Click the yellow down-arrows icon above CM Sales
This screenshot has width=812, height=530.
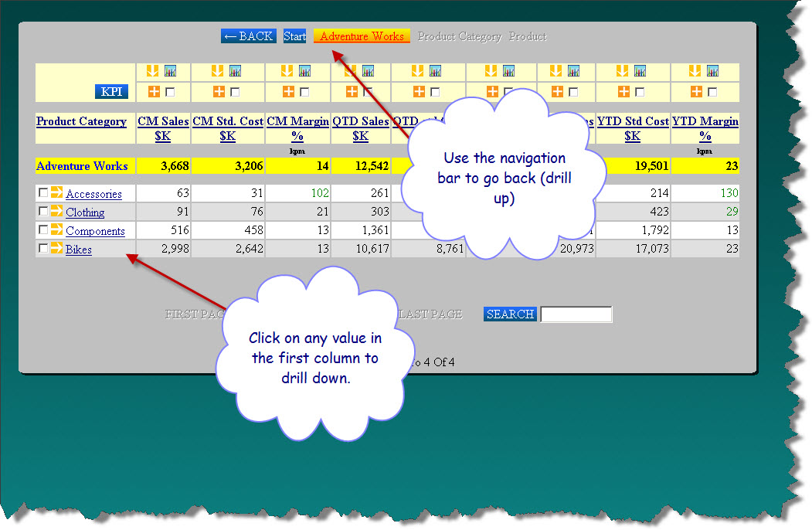tap(152, 70)
